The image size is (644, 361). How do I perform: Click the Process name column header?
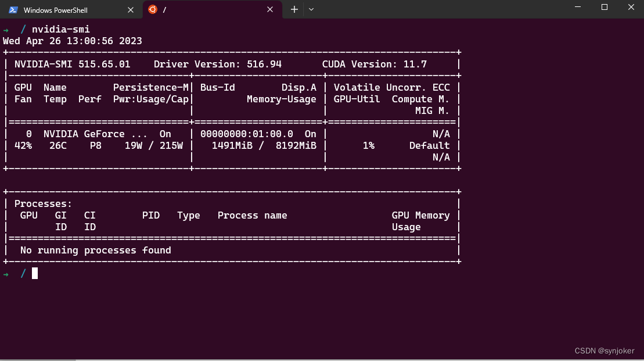(252, 216)
